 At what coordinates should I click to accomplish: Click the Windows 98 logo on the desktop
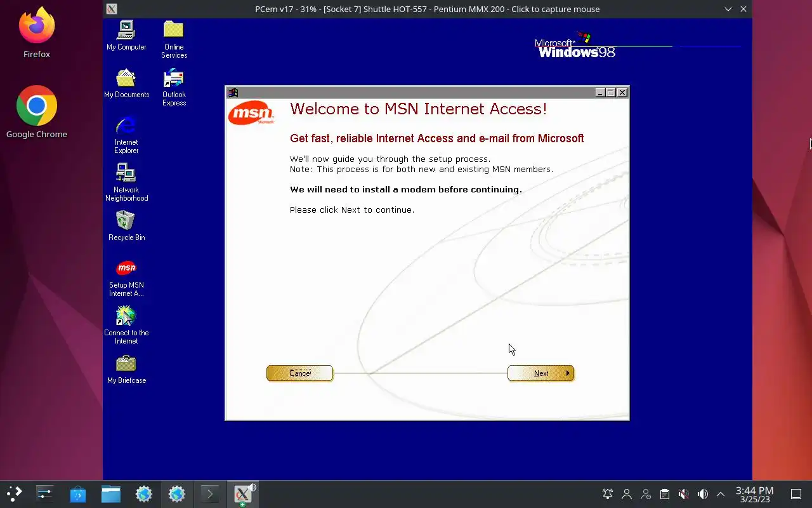pos(575,46)
